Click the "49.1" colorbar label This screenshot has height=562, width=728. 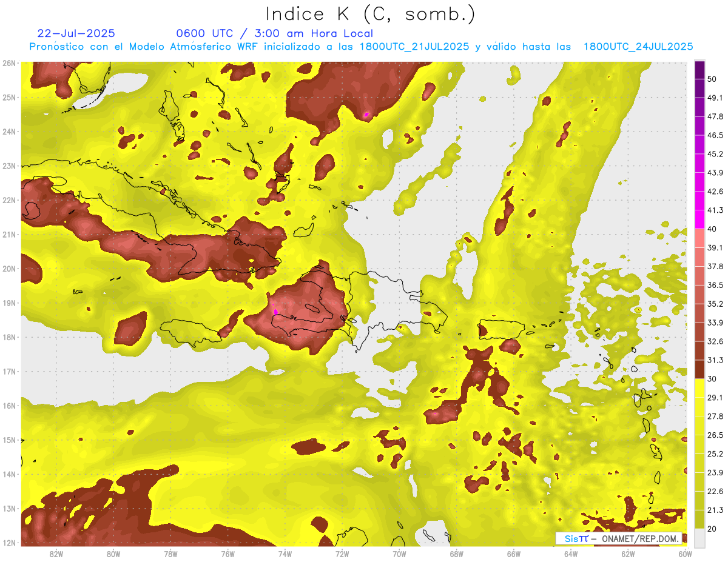(715, 98)
